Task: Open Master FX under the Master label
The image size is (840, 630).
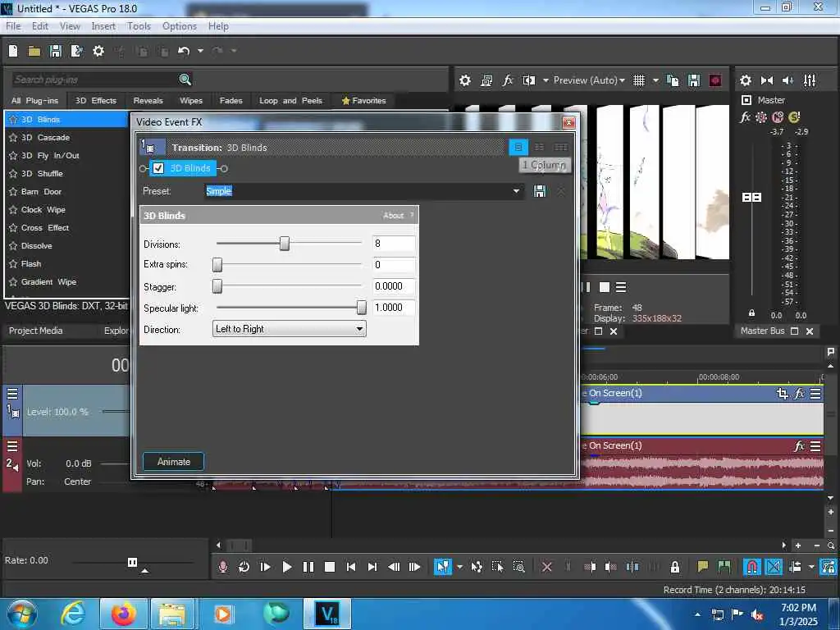Action: coord(745,116)
